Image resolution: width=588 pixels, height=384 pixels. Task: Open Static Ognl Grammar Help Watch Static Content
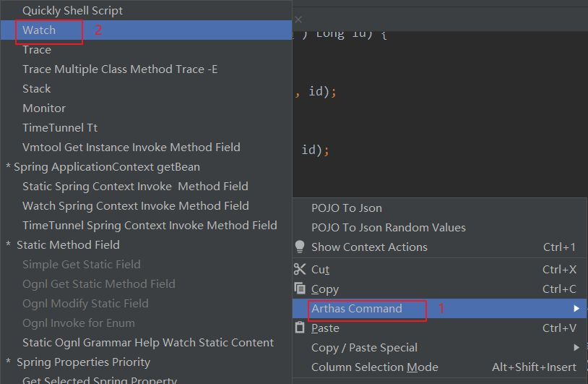click(148, 343)
